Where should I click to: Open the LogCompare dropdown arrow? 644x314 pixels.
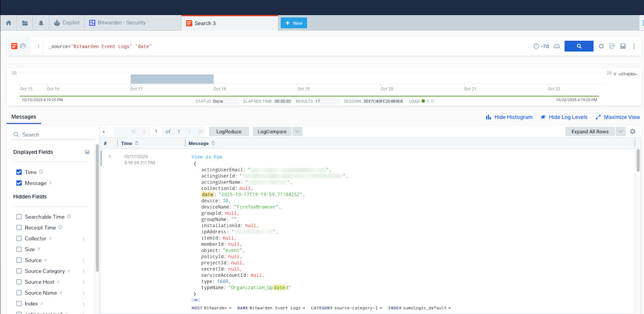click(297, 131)
